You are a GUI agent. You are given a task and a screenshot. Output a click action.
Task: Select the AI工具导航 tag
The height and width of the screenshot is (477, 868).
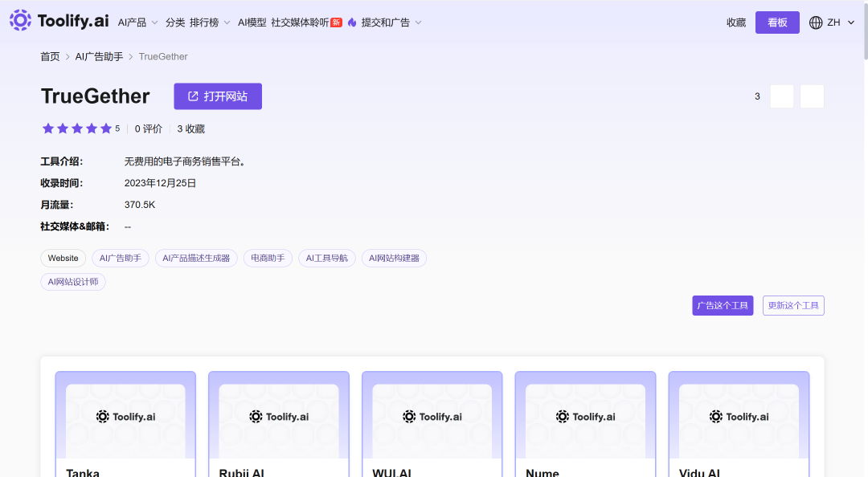[x=326, y=259]
